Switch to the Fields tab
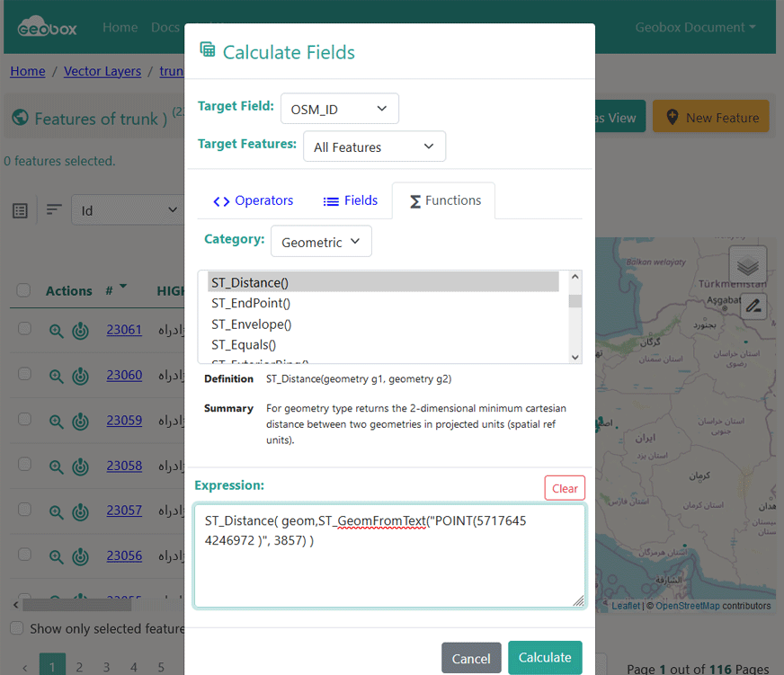Image resolution: width=784 pixels, height=675 pixels. pos(350,200)
